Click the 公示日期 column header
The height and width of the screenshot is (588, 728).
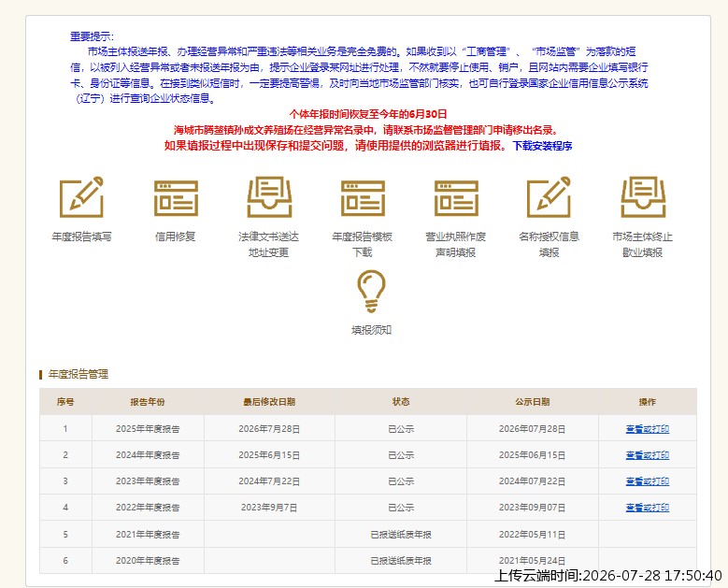(532, 402)
